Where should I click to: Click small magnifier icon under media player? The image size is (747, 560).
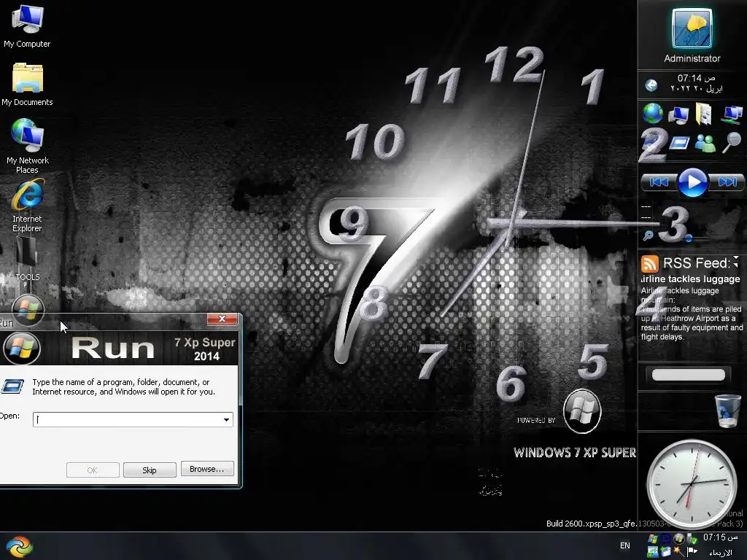coord(648,236)
